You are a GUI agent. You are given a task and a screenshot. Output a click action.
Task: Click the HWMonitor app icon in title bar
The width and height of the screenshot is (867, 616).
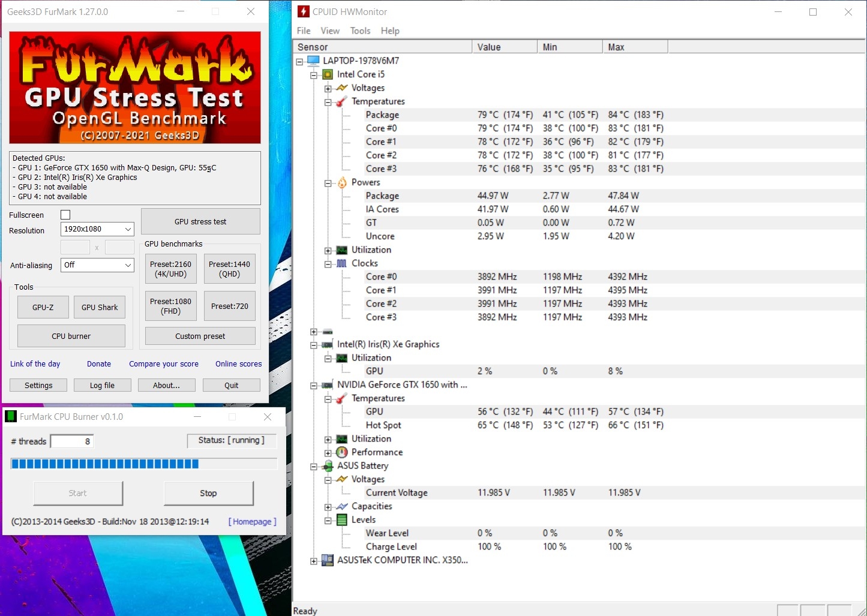tap(304, 11)
